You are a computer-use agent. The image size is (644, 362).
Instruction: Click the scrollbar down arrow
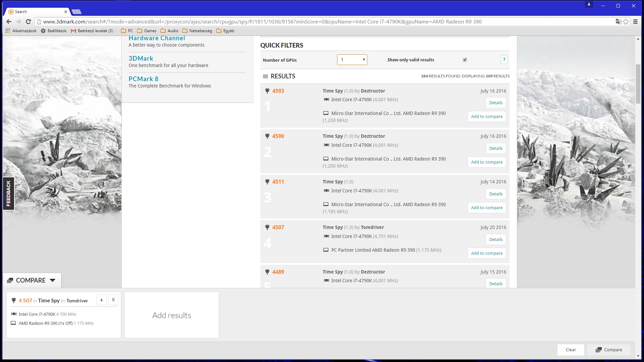[638, 356]
